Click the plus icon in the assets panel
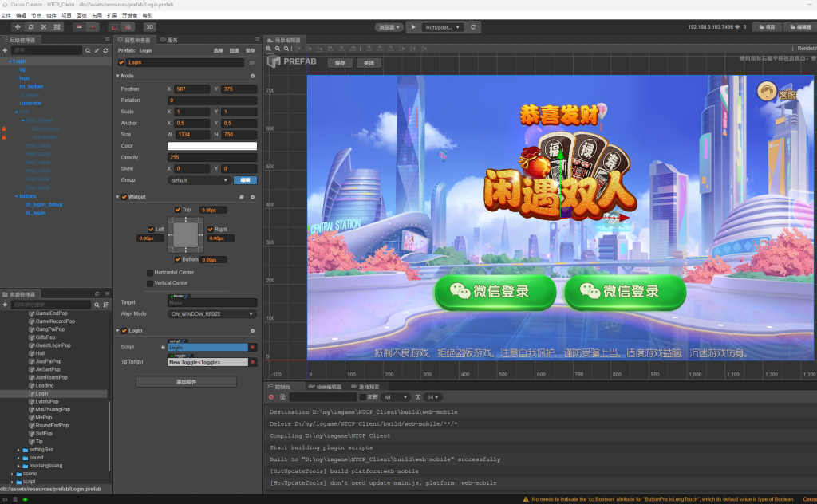 [5, 305]
